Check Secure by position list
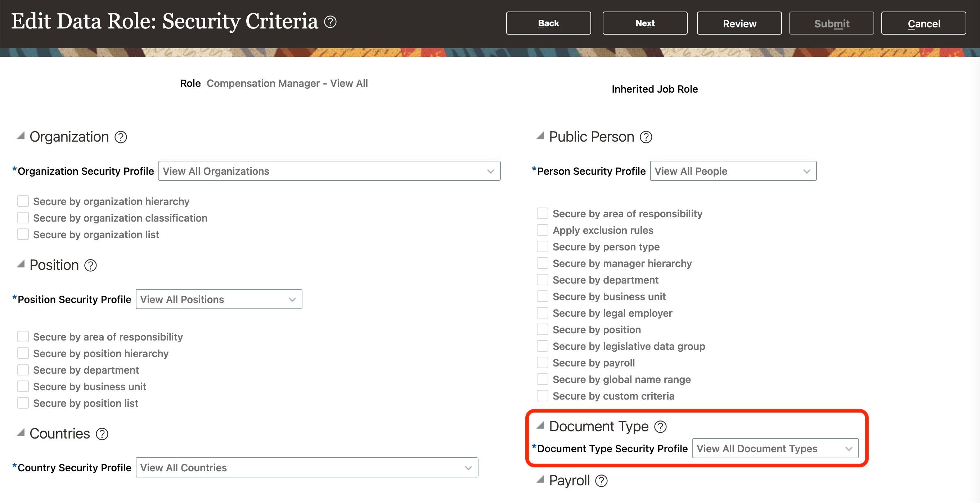Screen dimensions: 980x503 23,403
